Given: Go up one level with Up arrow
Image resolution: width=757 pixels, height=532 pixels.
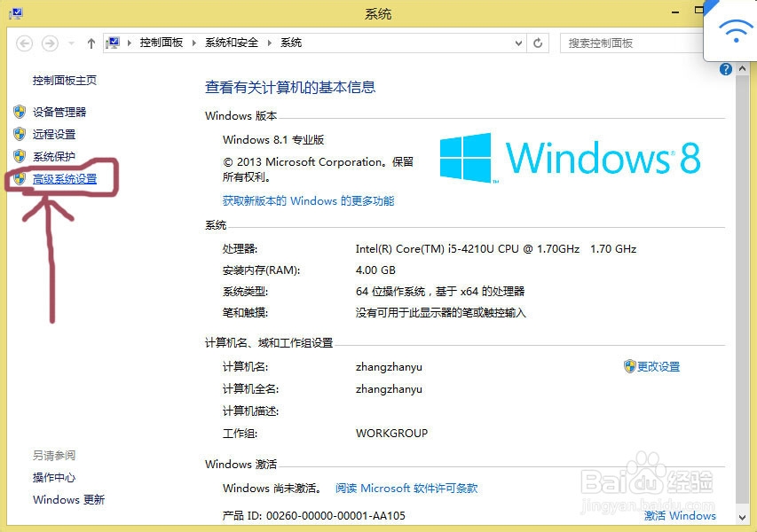Looking at the screenshot, I should 91,43.
